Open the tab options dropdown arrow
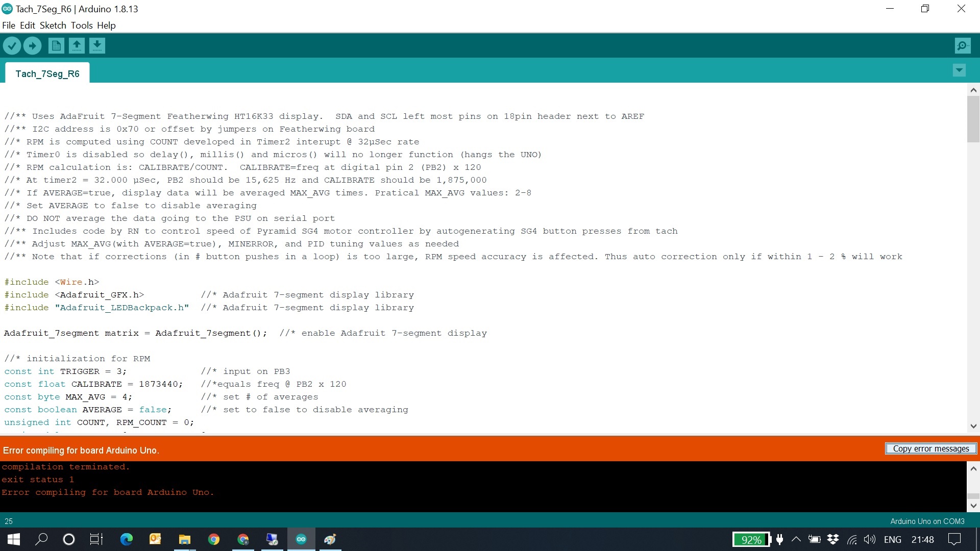980x551 pixels. coord(959,70)
